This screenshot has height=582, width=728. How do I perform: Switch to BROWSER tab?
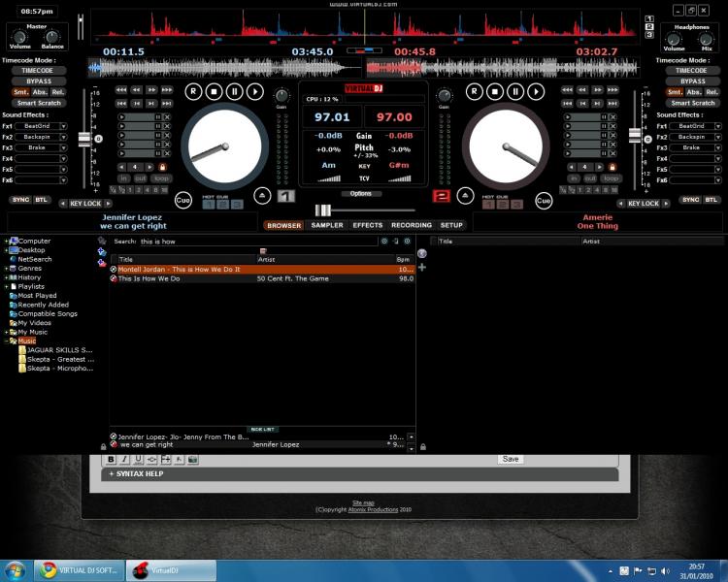click(x=284, y=226)
